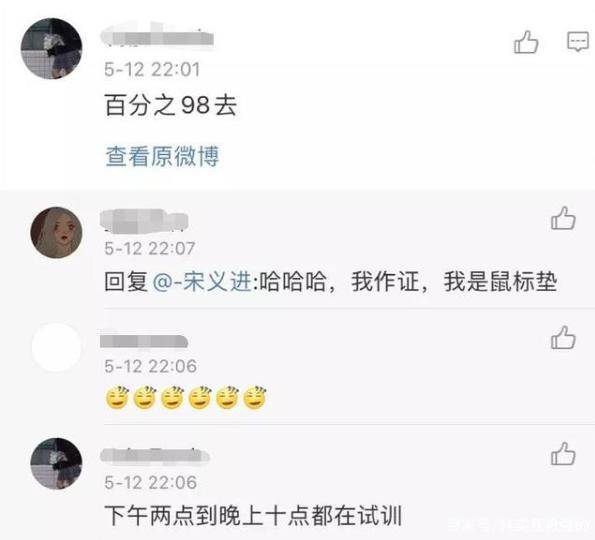Like the "百分之98去" comment
This screenshot has height=540, width=595.
(526, 42)
